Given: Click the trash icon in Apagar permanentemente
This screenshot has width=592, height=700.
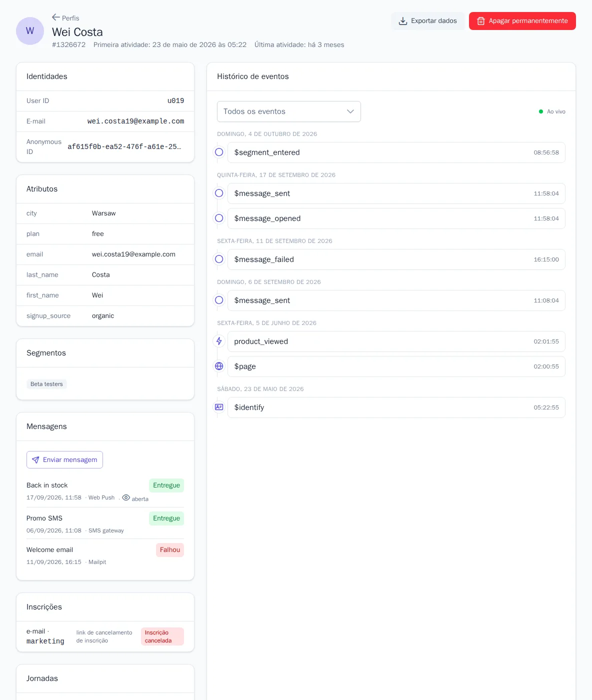Looking at the screenshot, I should click(x=481, y=21).
